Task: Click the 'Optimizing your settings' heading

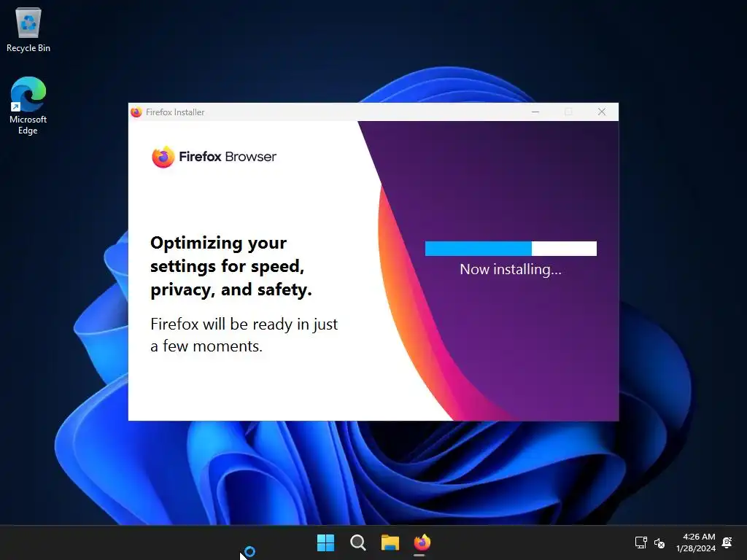Action: (231, 266)
